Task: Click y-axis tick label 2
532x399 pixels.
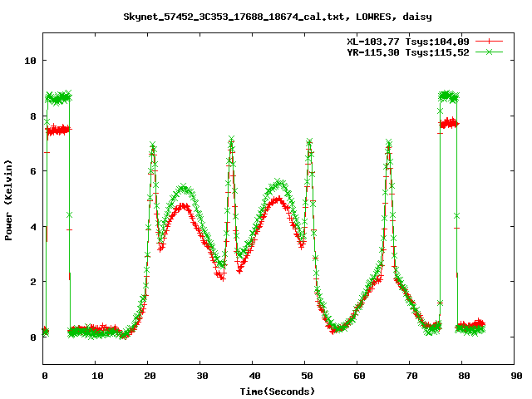Action: [x=33, y=282]
